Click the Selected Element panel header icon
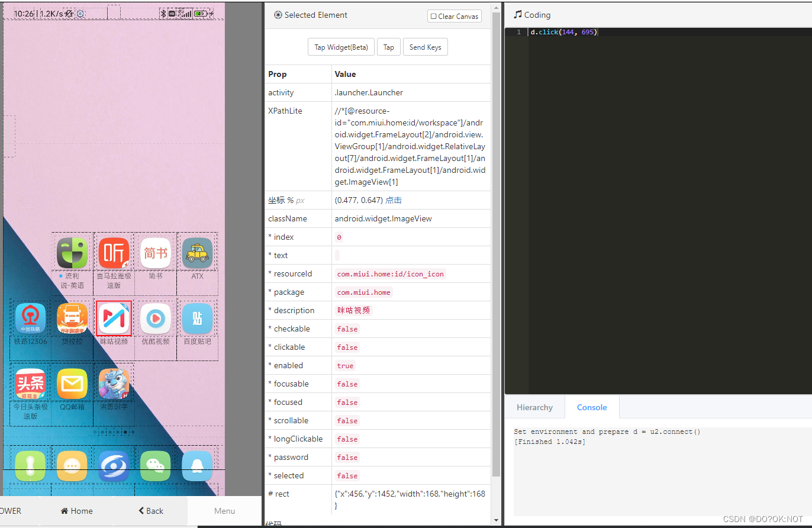 point(278,15)
